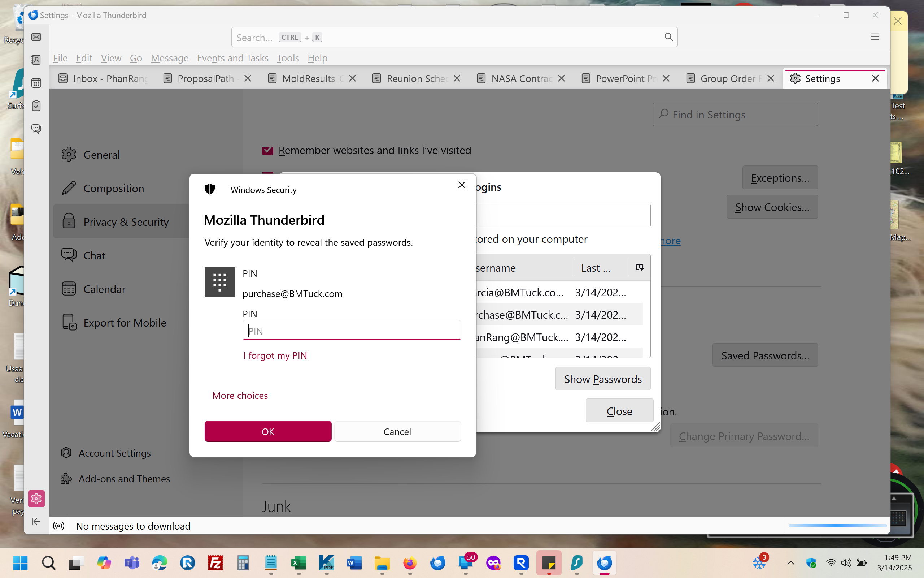924x578 pixels.
Task: Open the Thunderbird app menu hamburger
Action: click(x=875, y=37)
